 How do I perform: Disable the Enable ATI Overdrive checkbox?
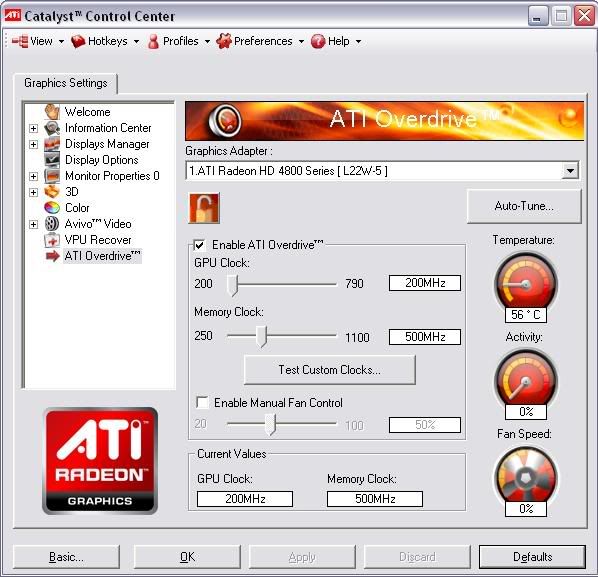pos(199,245)
